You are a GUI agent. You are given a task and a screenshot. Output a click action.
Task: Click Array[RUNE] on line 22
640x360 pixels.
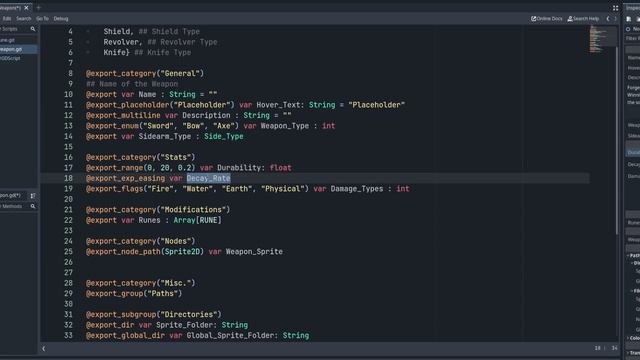point(198,220)
